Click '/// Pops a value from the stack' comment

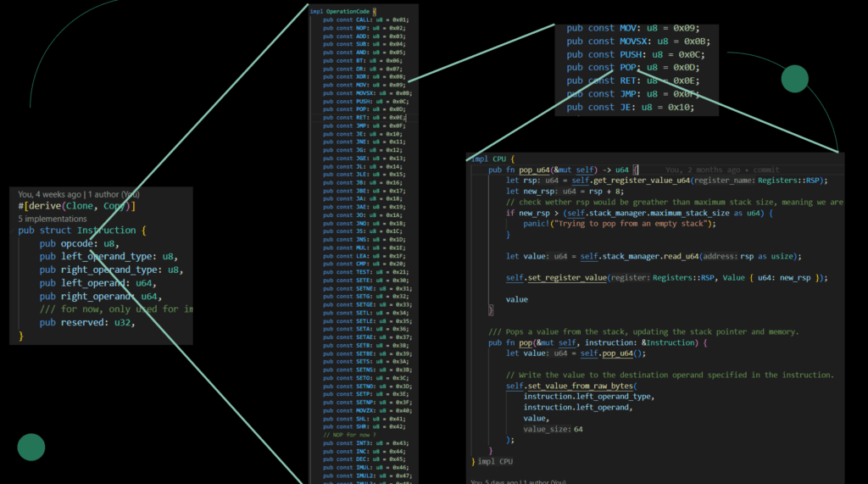[644, 331]
